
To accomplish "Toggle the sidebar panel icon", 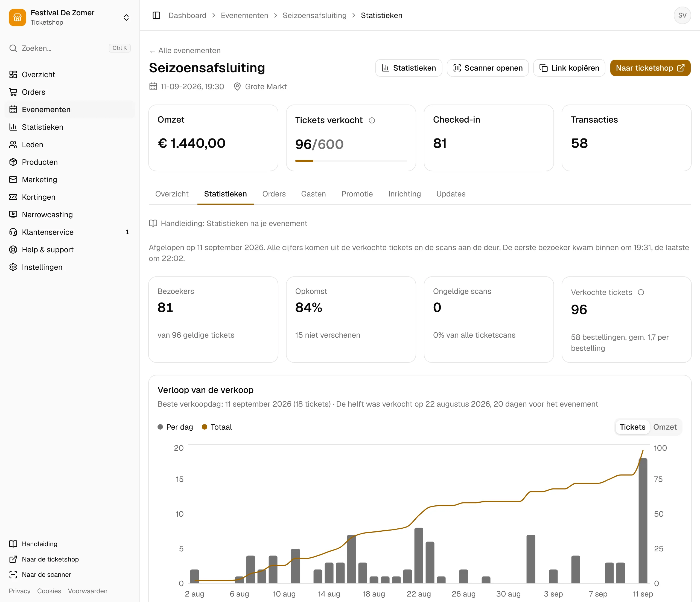I will click(156, 16).
